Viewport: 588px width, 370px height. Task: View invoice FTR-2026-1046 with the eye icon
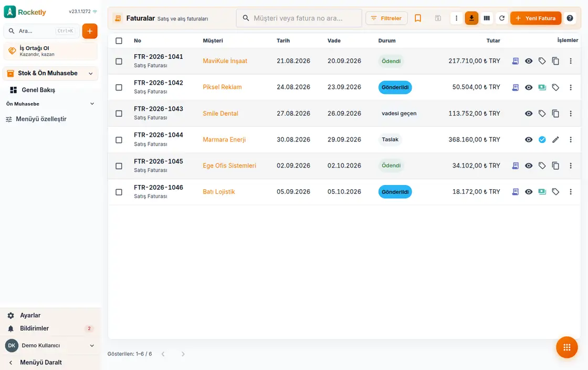pos(528,192)
